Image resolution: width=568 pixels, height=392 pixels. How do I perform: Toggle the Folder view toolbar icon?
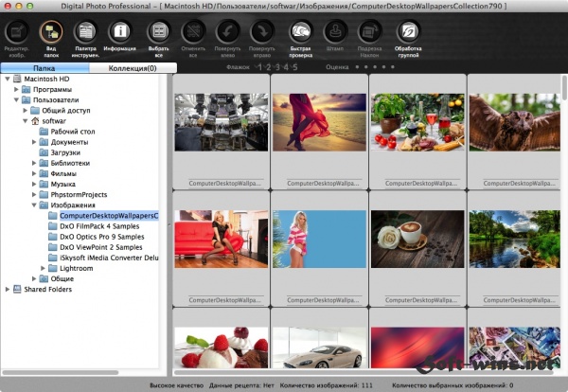coord(51,32)
